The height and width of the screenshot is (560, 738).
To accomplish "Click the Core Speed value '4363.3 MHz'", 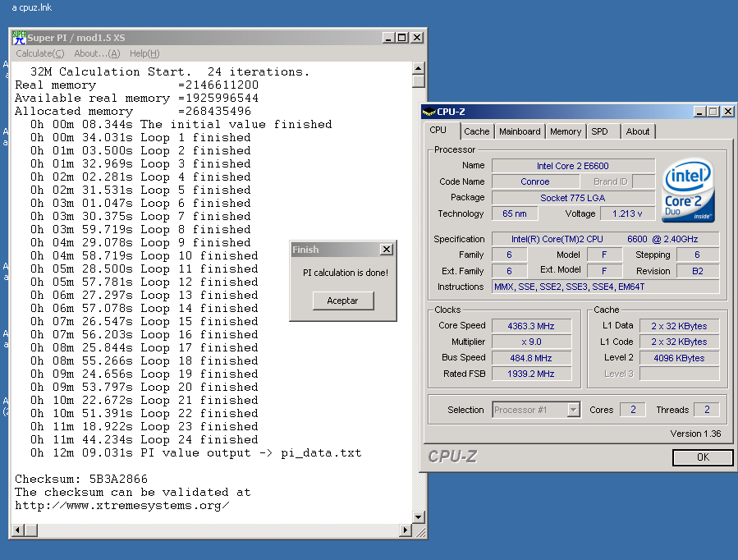I will (531, 326).
